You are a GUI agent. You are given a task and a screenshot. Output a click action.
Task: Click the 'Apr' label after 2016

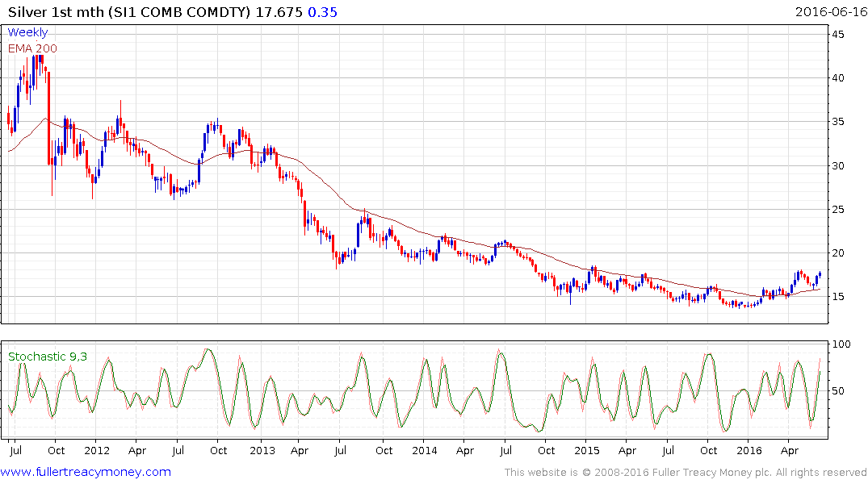point(789,451)
